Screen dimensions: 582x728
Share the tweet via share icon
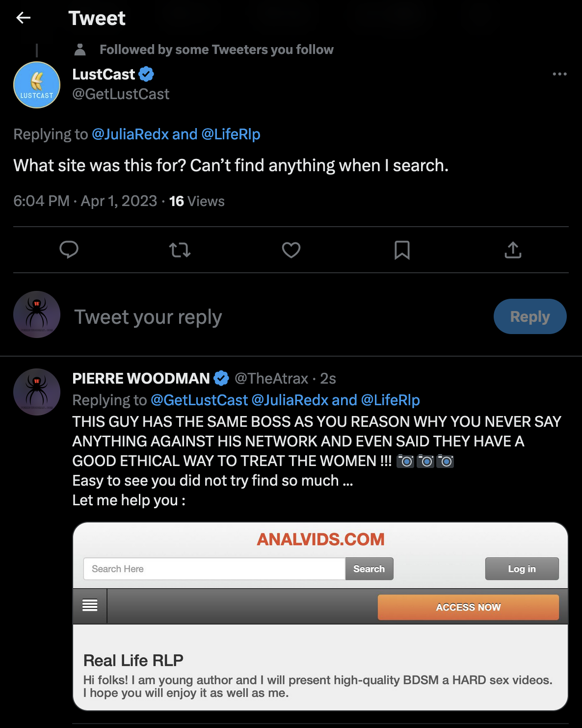point(513,250)
